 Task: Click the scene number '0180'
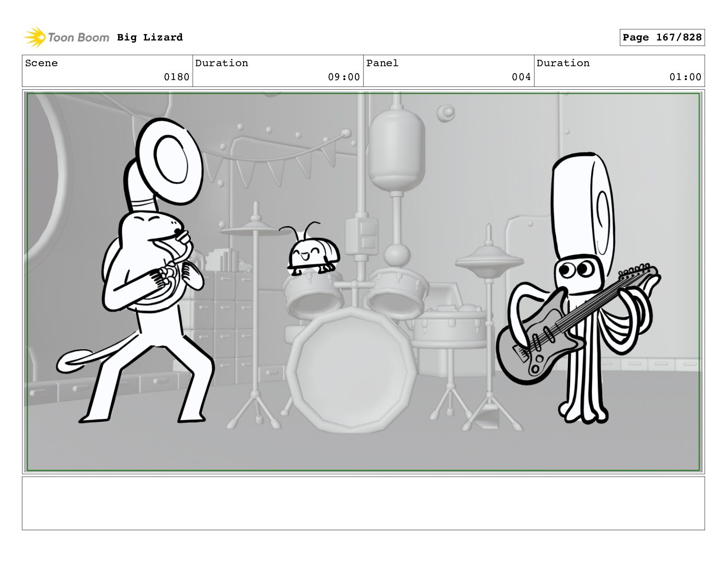pyautogui.click(x=177, y=77)
